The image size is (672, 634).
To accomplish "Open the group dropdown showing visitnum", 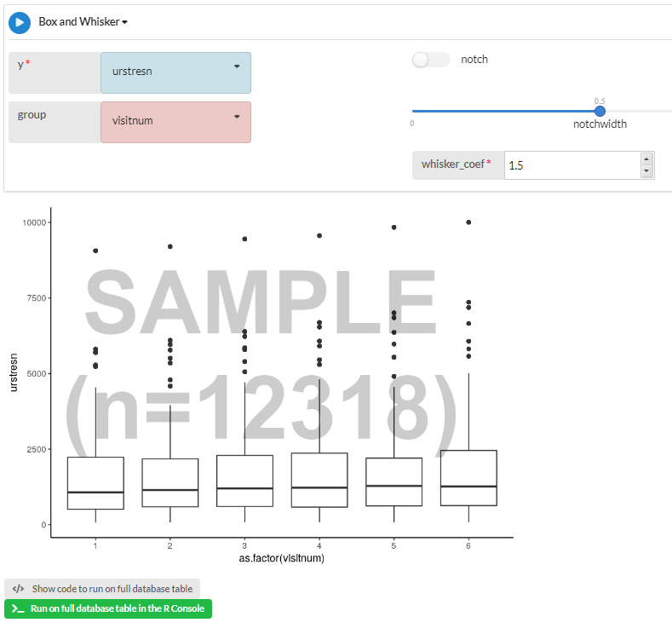I will point(175,122).
